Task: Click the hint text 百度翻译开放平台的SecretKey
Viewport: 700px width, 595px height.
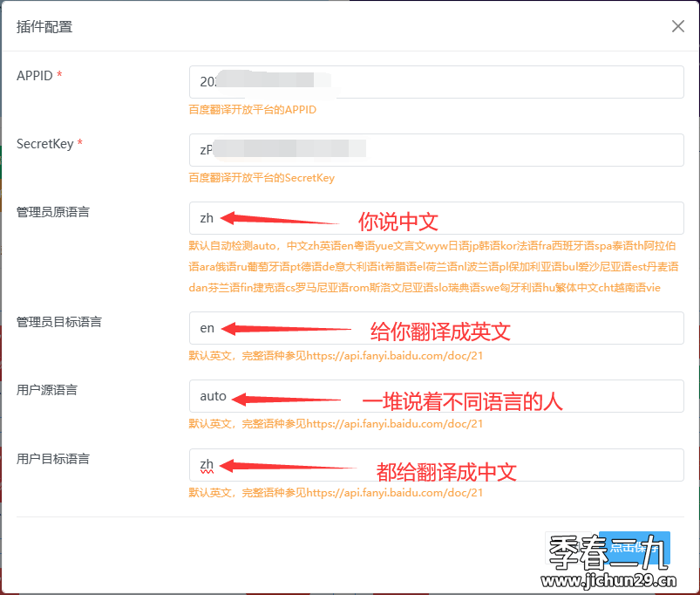Action: pos(262,178)
